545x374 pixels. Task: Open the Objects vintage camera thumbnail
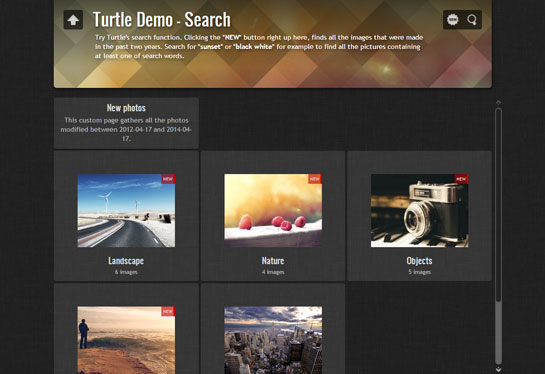click(420, 211)
